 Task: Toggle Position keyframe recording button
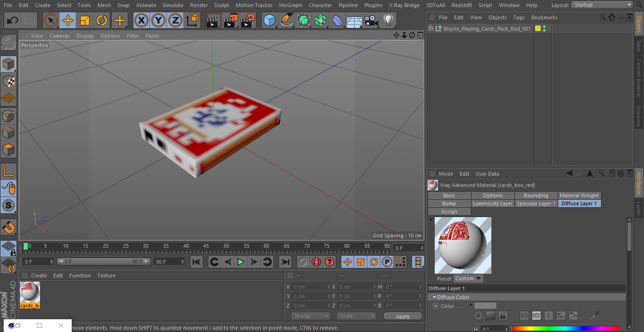[347, 262]
